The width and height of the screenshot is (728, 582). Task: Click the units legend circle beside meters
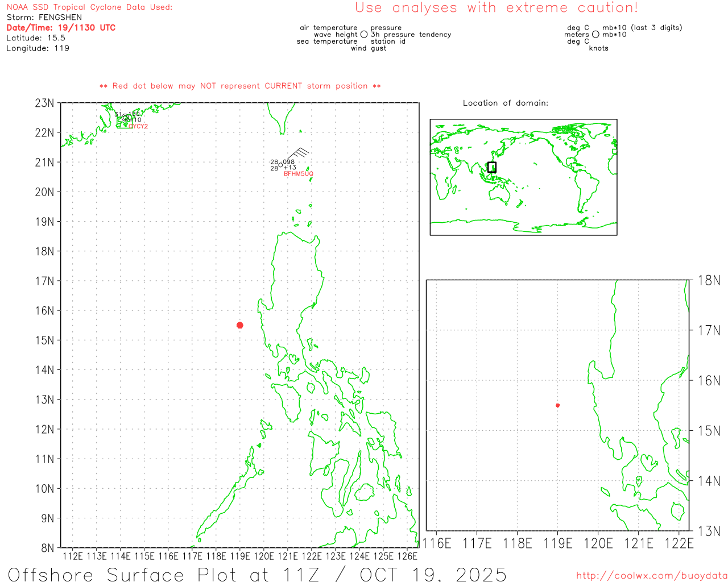click(595, 35)
